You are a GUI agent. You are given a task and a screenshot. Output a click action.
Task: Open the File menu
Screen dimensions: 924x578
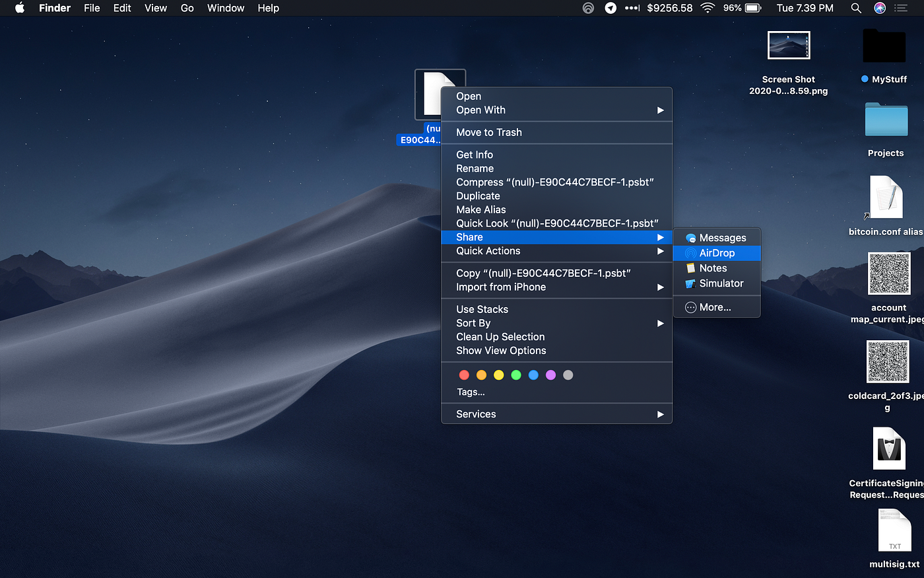[92, 8]
